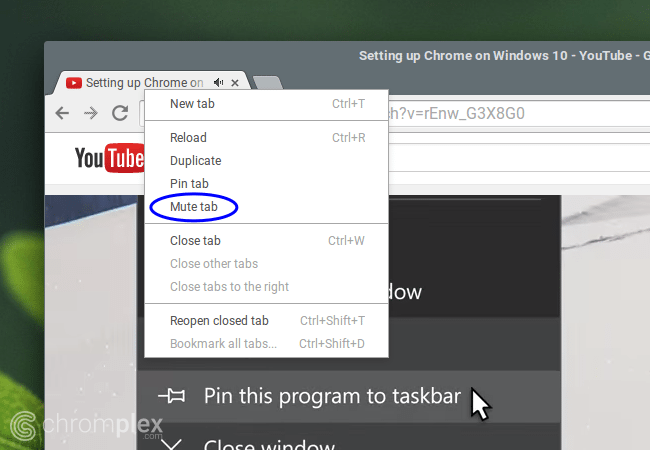This screenshot has width=650, height=450.
Task: Close the YouTube tab with its X
Action: point(235,83)
